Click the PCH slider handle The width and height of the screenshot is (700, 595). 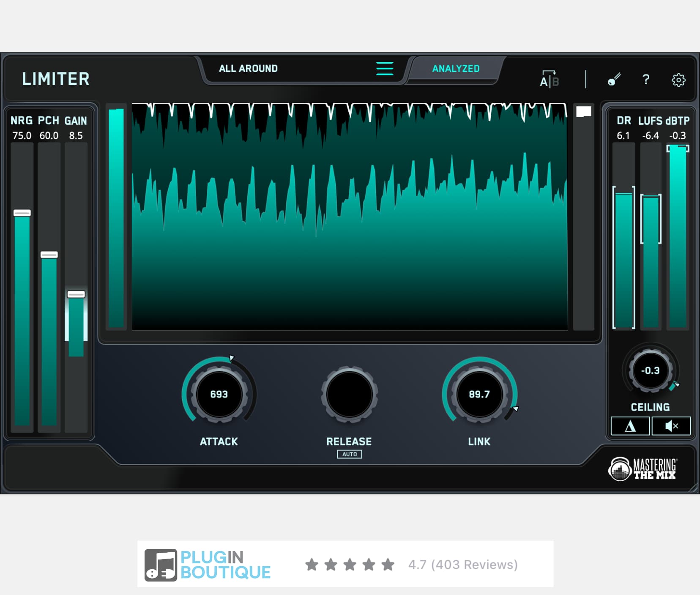[x=49, y=255]
